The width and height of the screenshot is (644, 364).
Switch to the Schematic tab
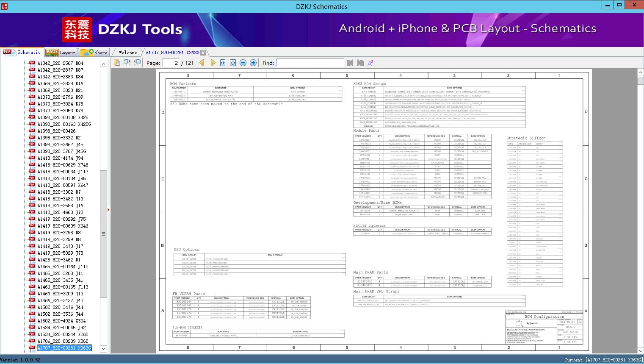pos(22,52)
